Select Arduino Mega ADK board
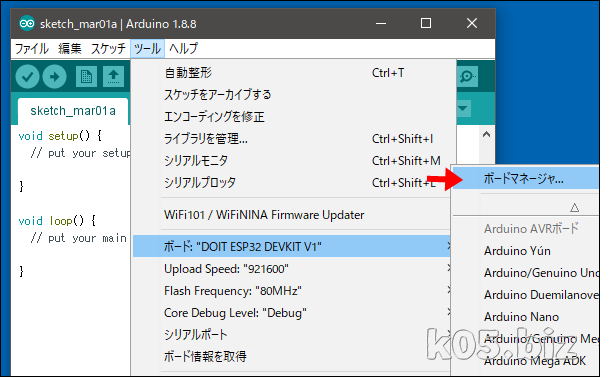 click(x=526, y=361)
